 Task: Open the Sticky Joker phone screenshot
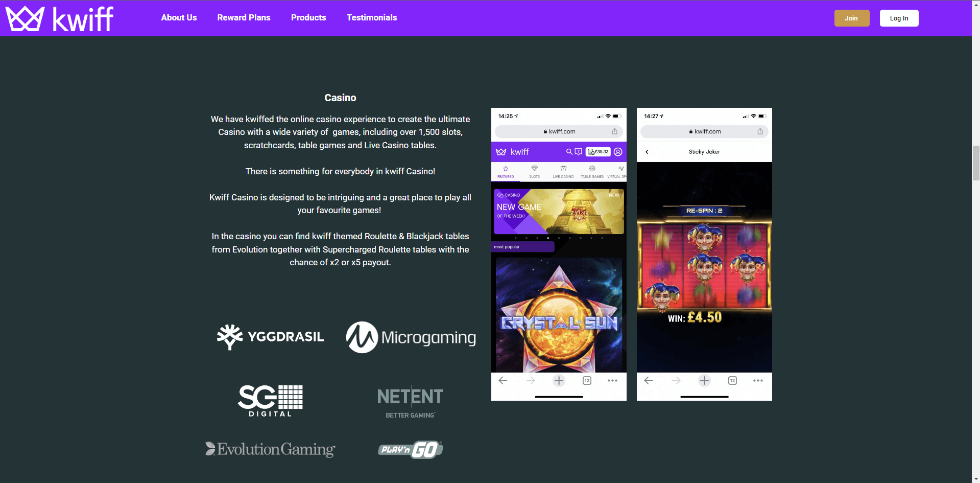(x=704, y=254)
